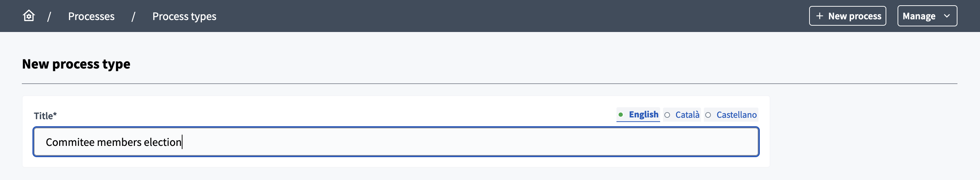The image size is (980, 180).
Task: Click the slash separator before Process types
Action: tap(134, 16)
